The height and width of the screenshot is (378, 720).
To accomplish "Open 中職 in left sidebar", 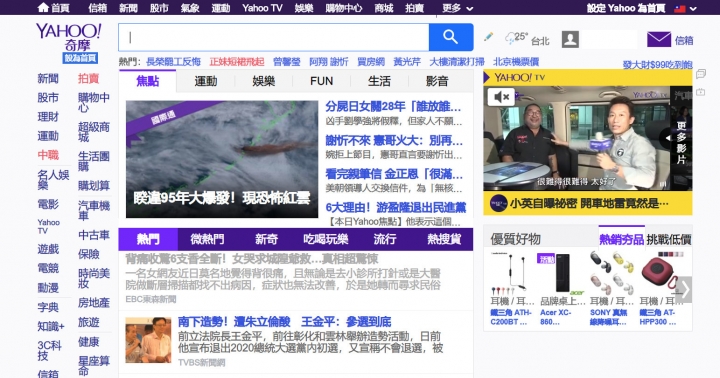I will [48, 155].
